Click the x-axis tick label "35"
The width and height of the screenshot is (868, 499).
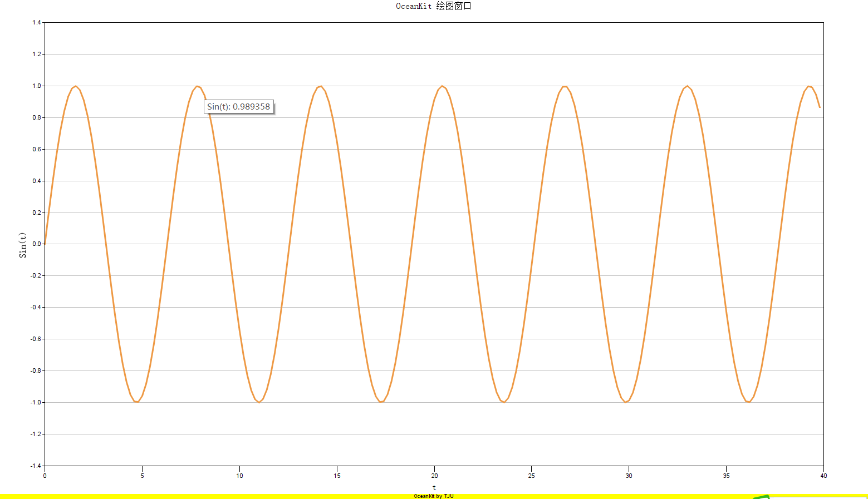pos(727,476)
